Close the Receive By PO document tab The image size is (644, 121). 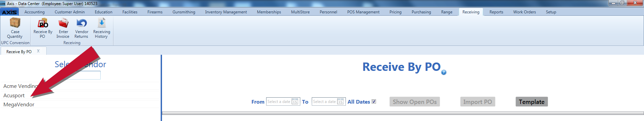pyautogui.click(x=38, y=51)
